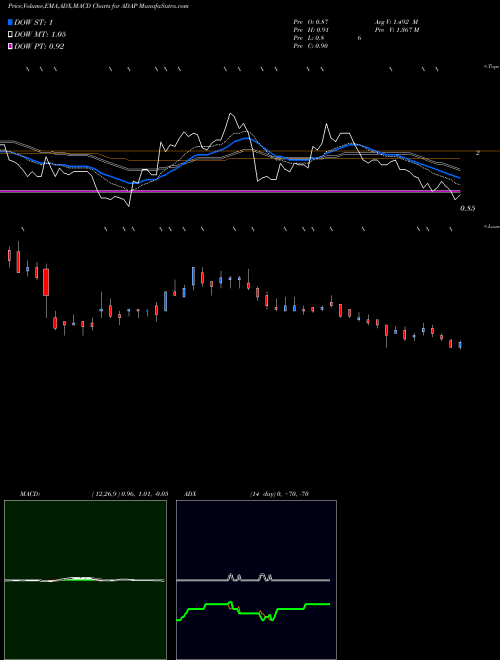Click the 'Pre L: 0.8' value
This screenshot has height=660, width=500.
point(309,38)
